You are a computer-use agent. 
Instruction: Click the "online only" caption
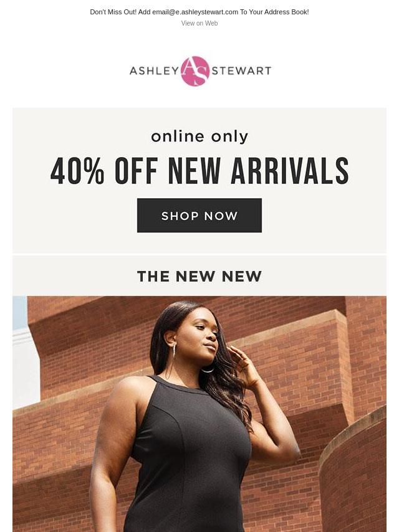(x=199, y=136)
